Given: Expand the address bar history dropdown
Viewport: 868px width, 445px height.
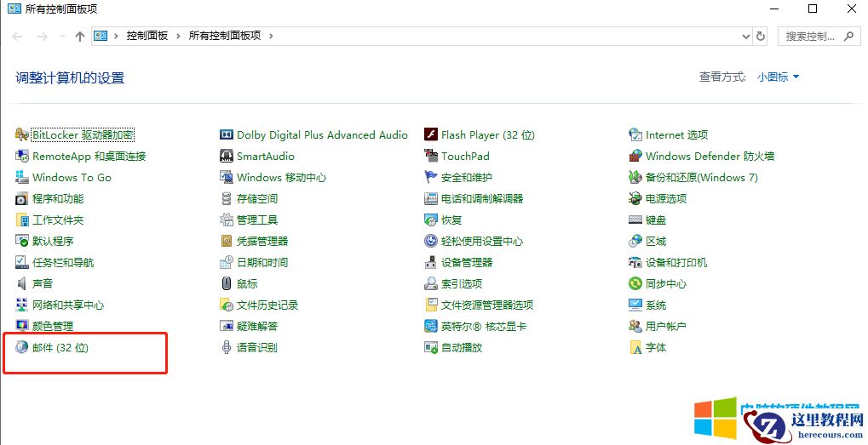Looking at the screenshot, I should tap(745, 36).
